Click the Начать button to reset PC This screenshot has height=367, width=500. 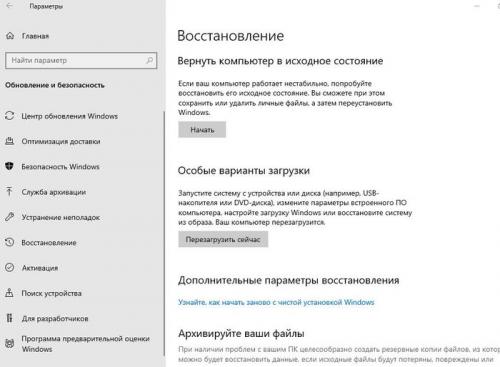202,130
